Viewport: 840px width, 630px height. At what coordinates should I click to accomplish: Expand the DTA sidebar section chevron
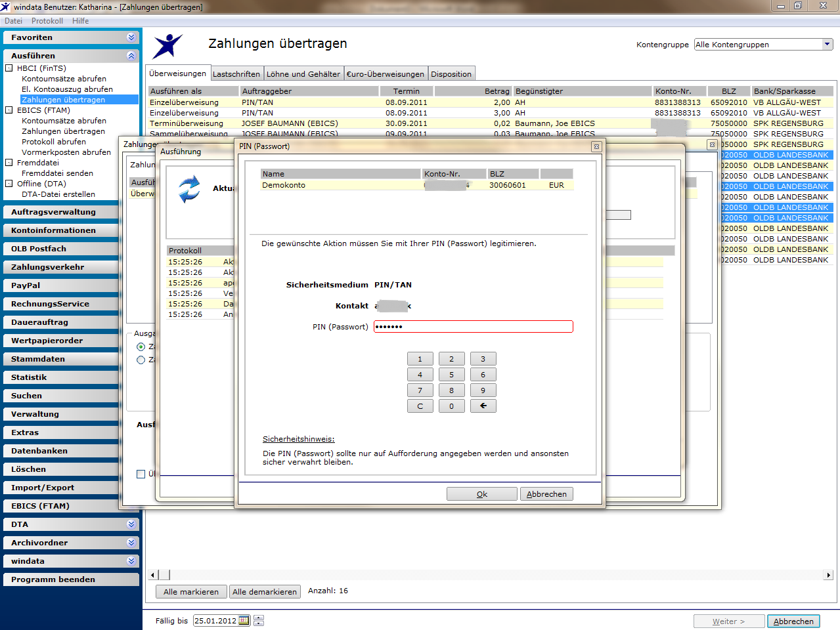[x=131, y=524]
